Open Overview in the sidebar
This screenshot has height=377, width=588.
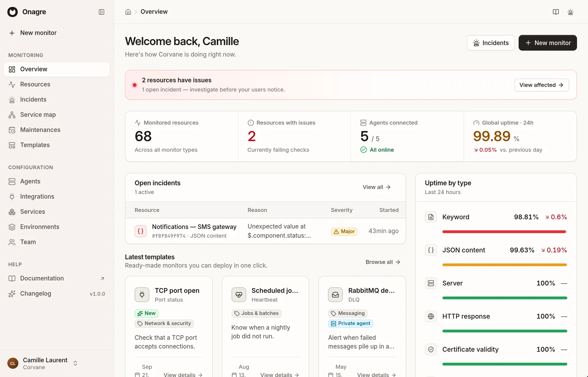[x=57, y=69]
